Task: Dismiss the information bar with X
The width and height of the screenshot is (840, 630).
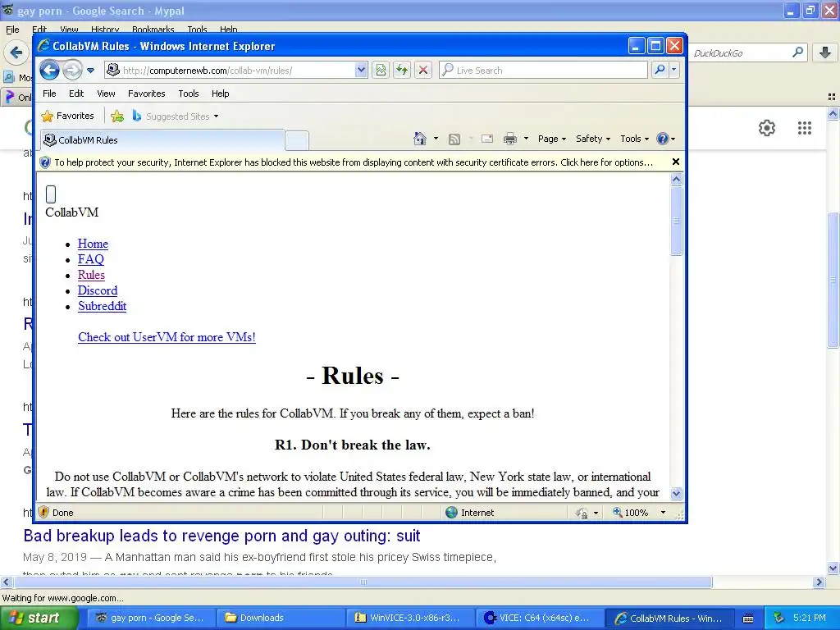Action: click(x=676, y=162)
